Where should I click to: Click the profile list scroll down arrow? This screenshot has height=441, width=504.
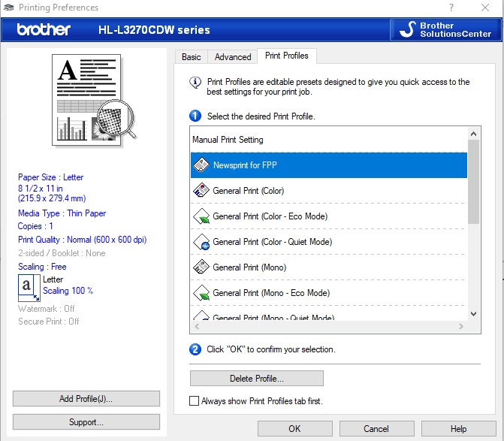coord(473,314)
